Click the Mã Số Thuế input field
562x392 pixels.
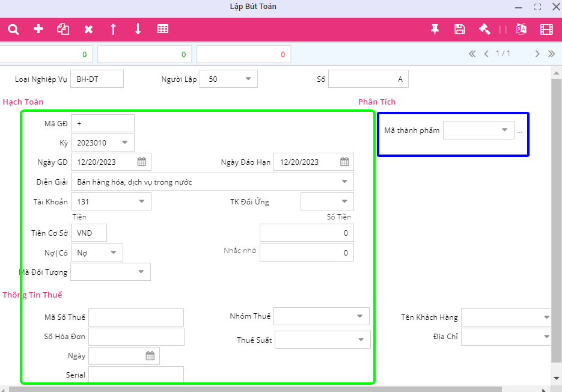point(136,317)
